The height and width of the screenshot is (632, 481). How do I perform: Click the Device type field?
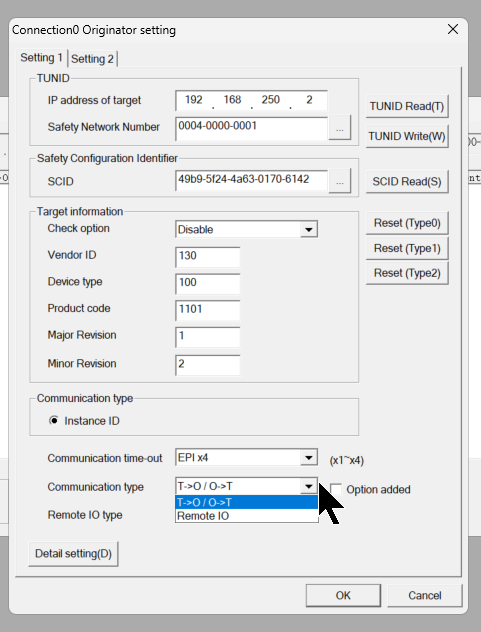point(208,283)
